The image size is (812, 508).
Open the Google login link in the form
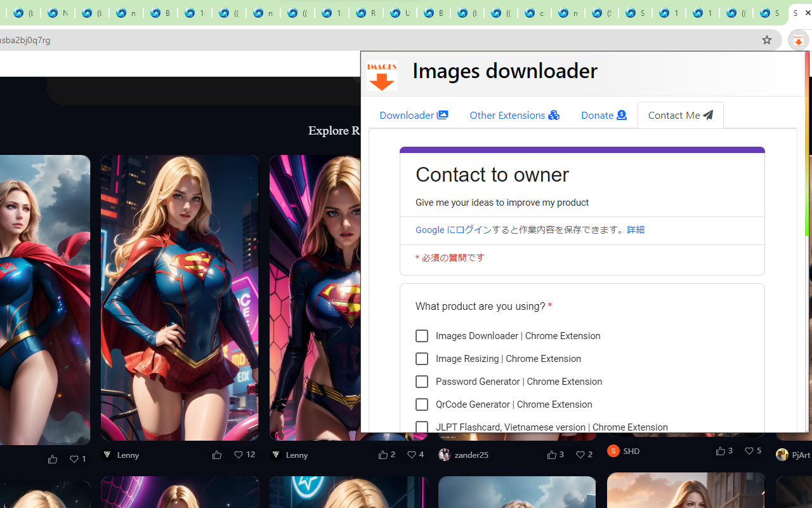pos(454,230)
